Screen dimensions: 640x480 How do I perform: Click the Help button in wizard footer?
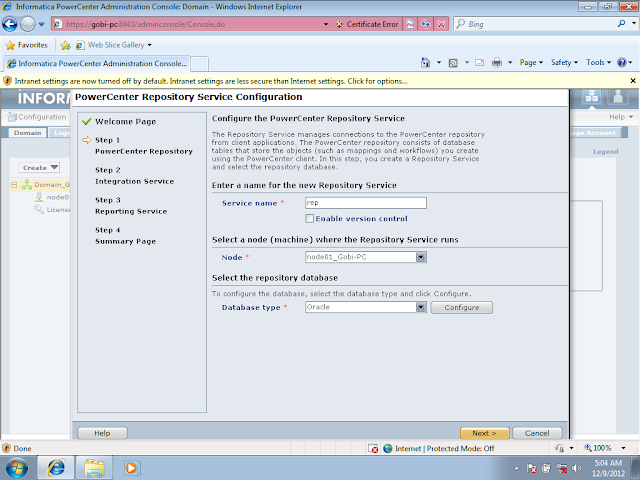pyautogui.click(x=102, y=433)
